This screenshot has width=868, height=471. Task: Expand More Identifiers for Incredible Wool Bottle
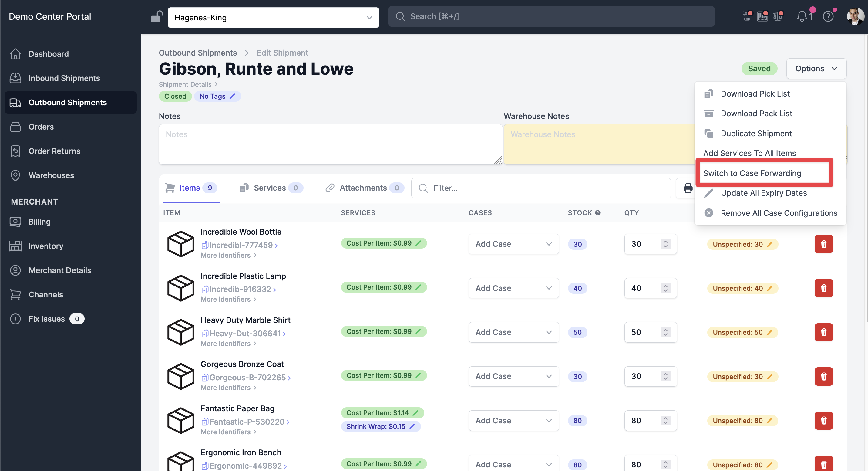click(228, 256)
